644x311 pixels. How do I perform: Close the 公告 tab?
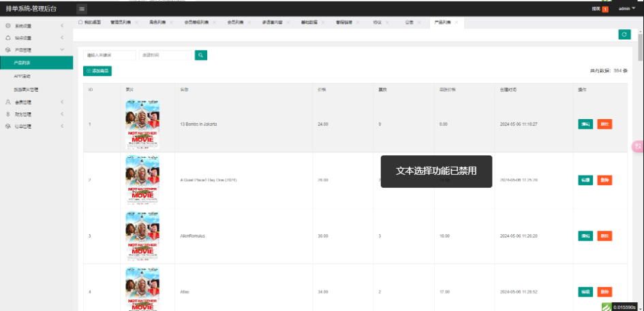(x=419, y=22)
